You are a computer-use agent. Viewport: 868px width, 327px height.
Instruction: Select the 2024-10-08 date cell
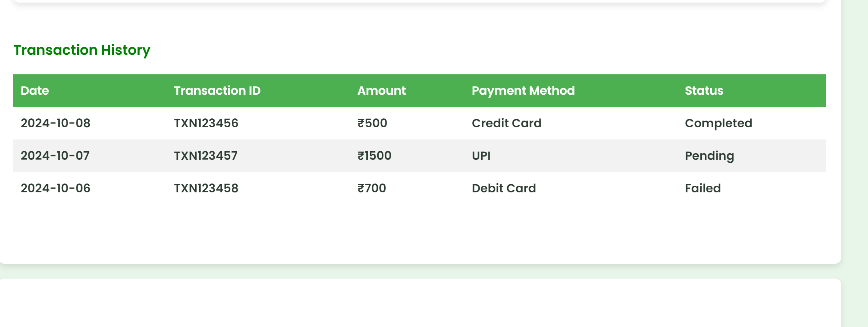click(x=55, y=123)
